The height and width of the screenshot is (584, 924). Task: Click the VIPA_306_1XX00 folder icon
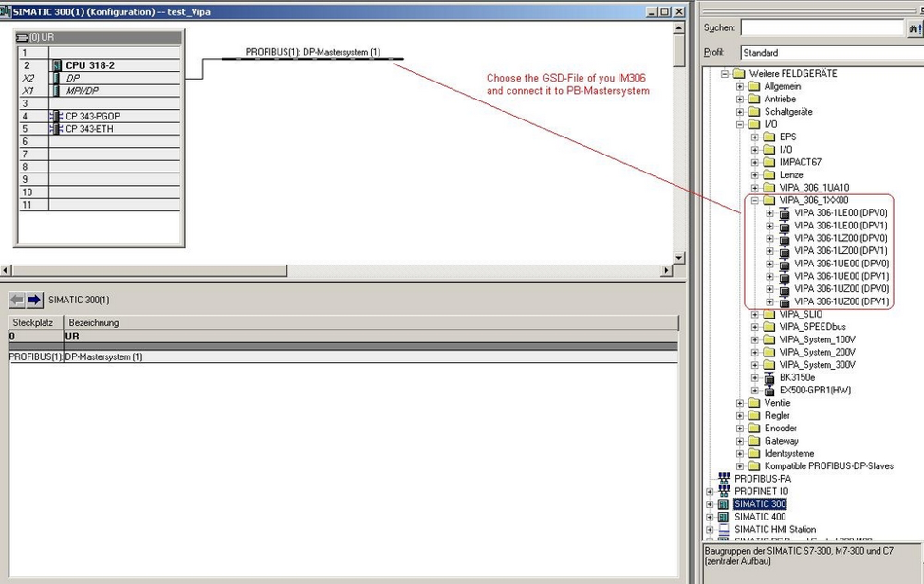(x=769, y=200)
